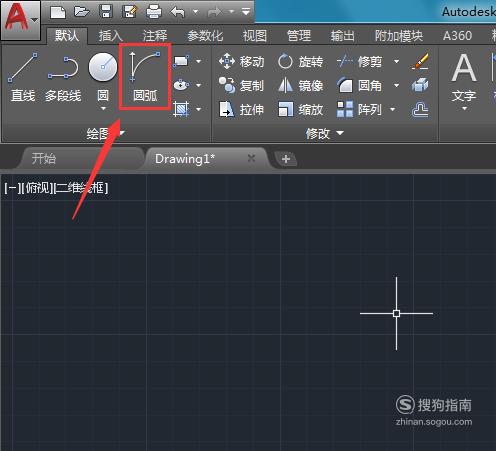Open the 管理 ribbon tab
Viewport: 496px width, 451px height.
[299, 36]
